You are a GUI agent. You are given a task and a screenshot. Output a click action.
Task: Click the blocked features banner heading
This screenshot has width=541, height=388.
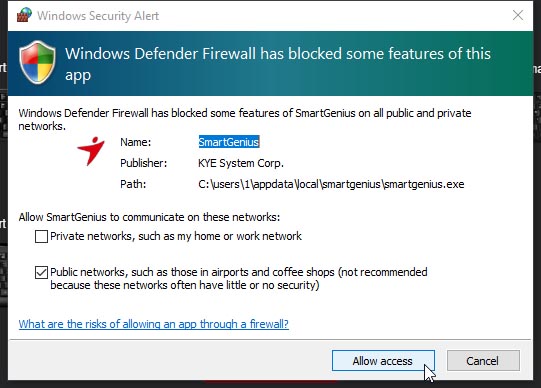pyautogui.click(x=278, y=64)
